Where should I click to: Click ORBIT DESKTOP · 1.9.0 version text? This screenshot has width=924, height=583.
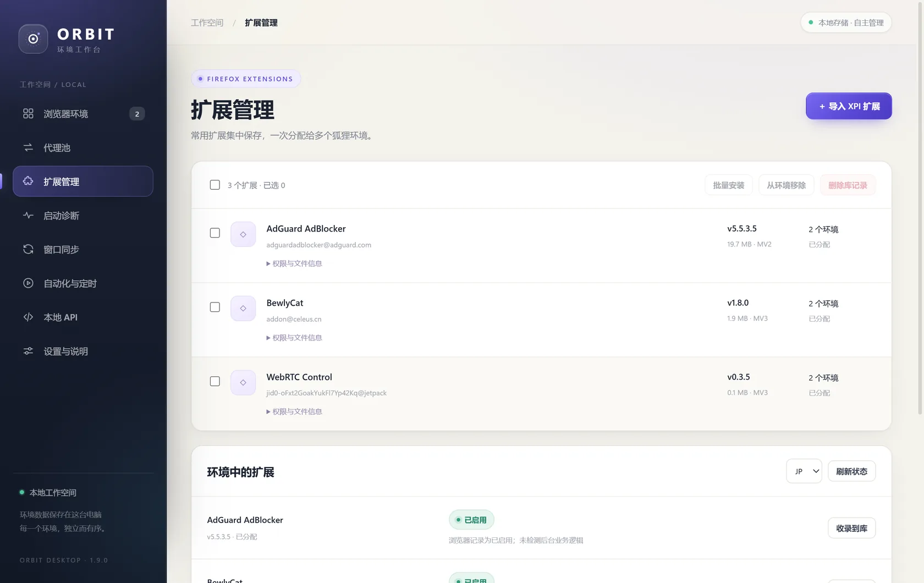point(64,560)
